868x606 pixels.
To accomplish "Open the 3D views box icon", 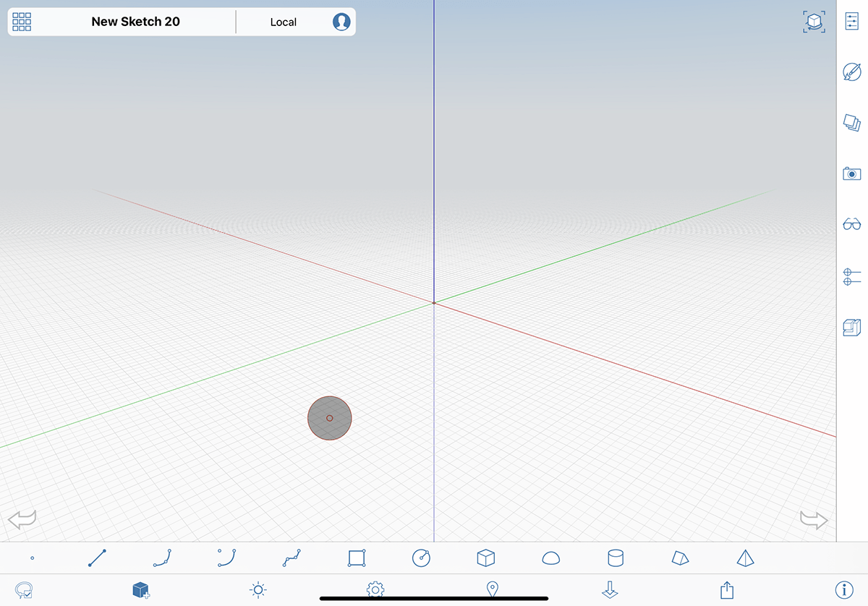I will click(x=852, y=328).
